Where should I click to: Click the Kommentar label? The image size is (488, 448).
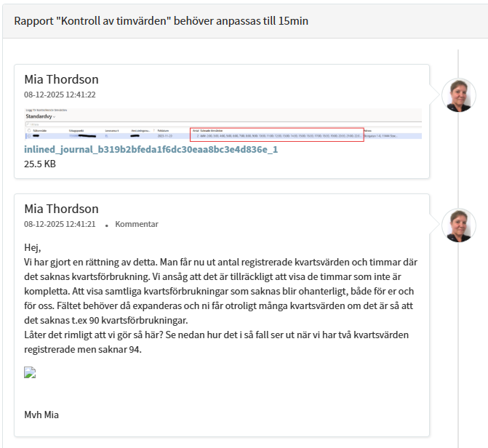point(136,224)
